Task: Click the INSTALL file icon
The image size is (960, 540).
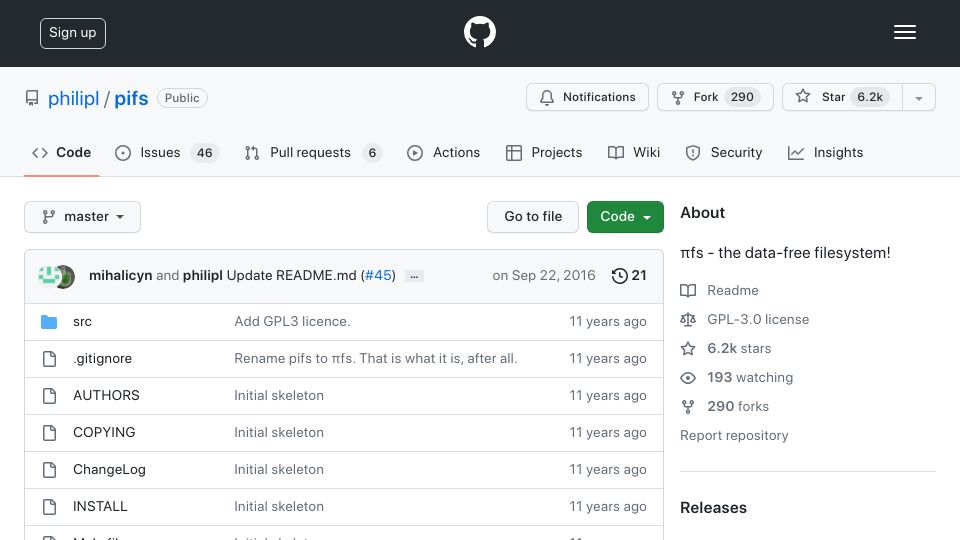Action: click(50, 507)
